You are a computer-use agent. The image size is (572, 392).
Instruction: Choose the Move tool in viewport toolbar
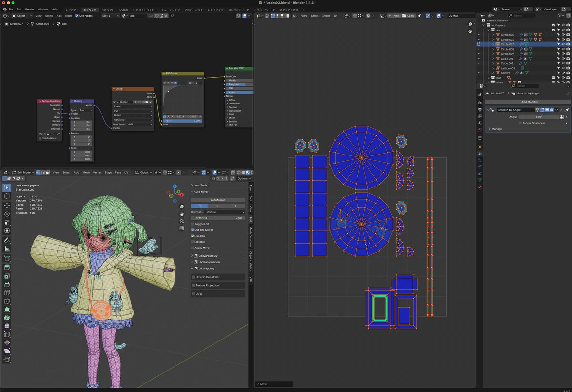click(7, 206)
